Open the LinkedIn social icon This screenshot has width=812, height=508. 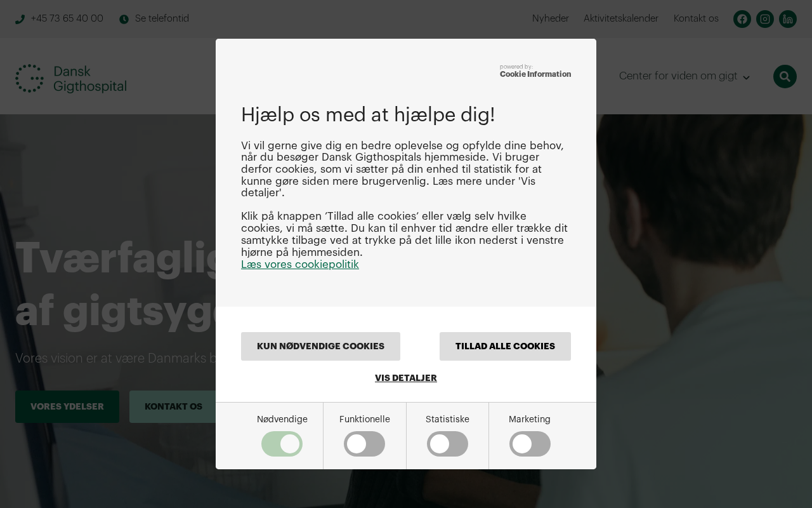tap(788, 19)
